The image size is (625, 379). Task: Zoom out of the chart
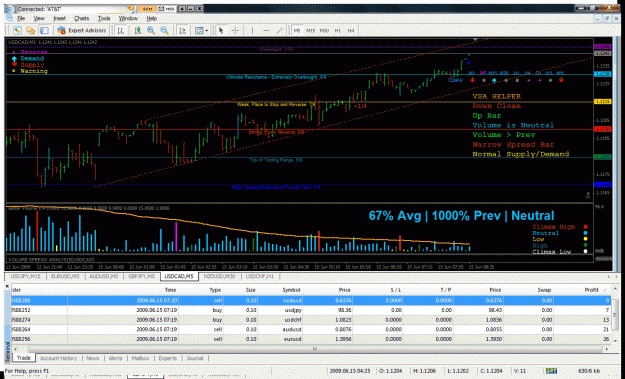[164, 30]
